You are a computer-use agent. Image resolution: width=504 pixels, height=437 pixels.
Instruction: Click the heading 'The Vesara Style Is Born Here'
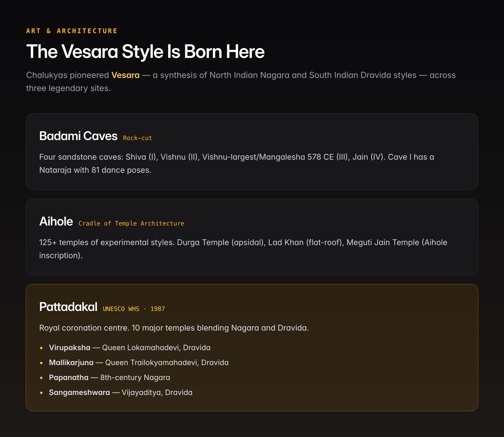pyautogui.click(x=145, y=52)
